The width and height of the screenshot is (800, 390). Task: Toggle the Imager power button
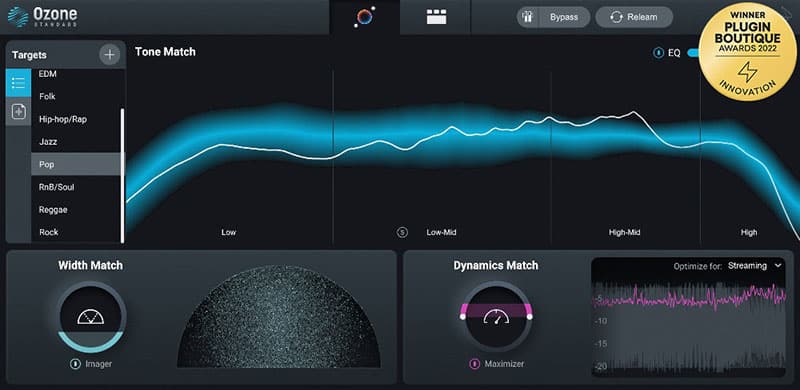pos(76,364)
